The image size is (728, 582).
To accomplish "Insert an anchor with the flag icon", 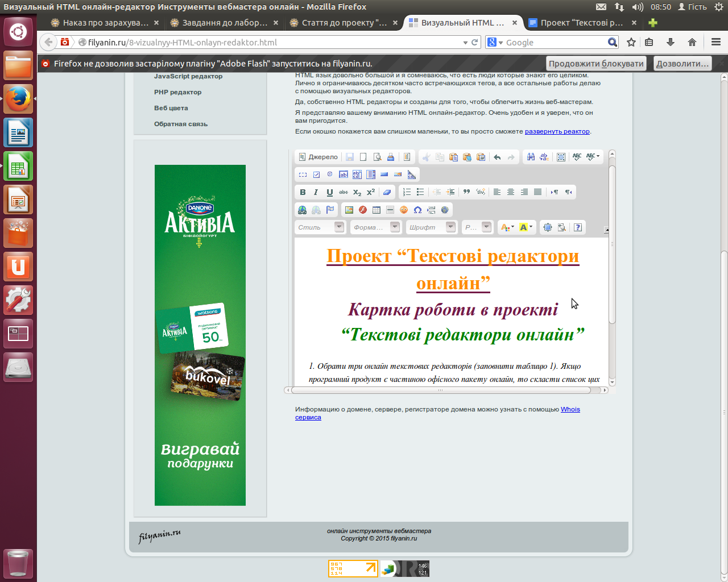I will [330, 210].
